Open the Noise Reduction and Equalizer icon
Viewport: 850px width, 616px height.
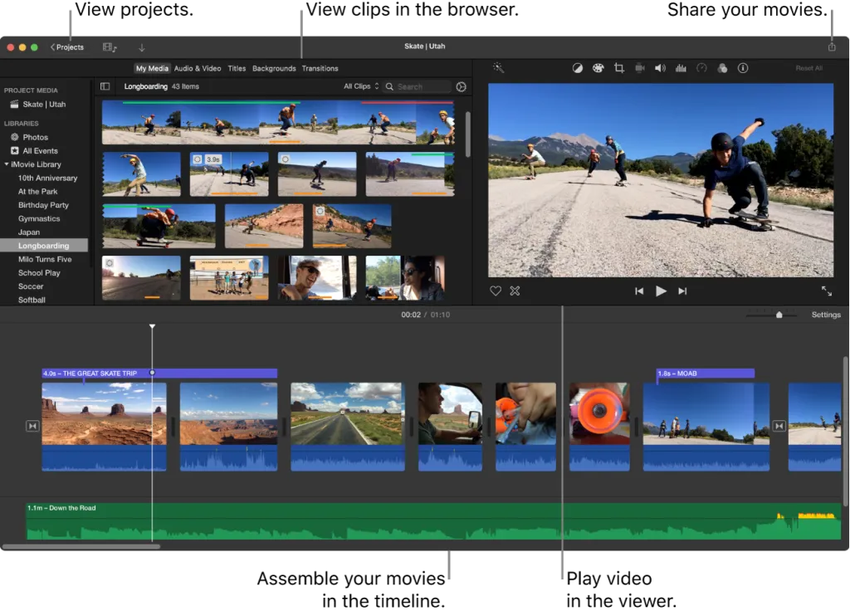coord(681,68)
